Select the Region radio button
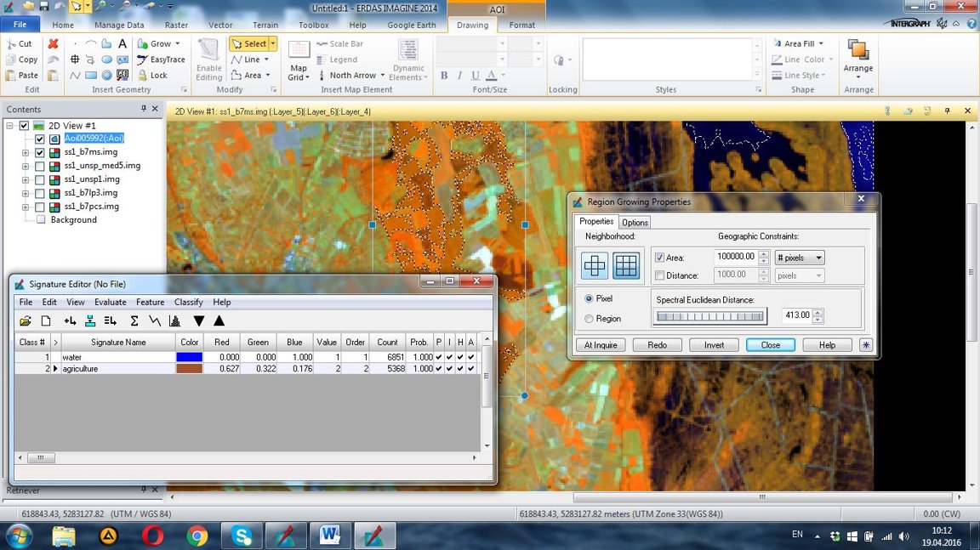The width and height of the screenshot is (980, 550). point(589,319)
